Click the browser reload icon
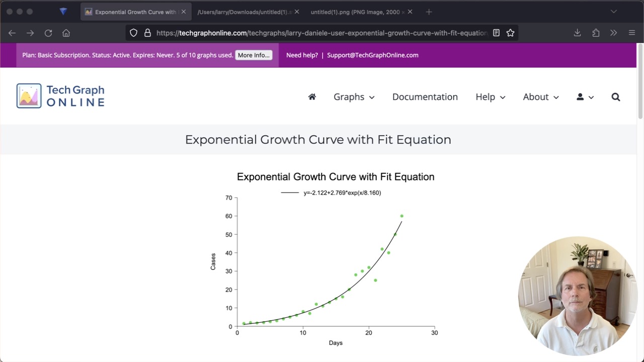The width and height of the screenshot is (644, 362). pyautogui.click(x=48, y=33)
